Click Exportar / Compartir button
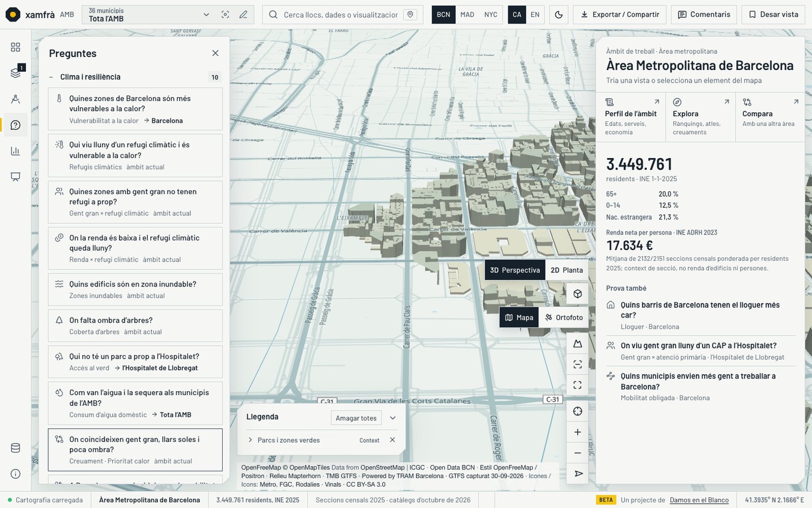 point(620,15)
